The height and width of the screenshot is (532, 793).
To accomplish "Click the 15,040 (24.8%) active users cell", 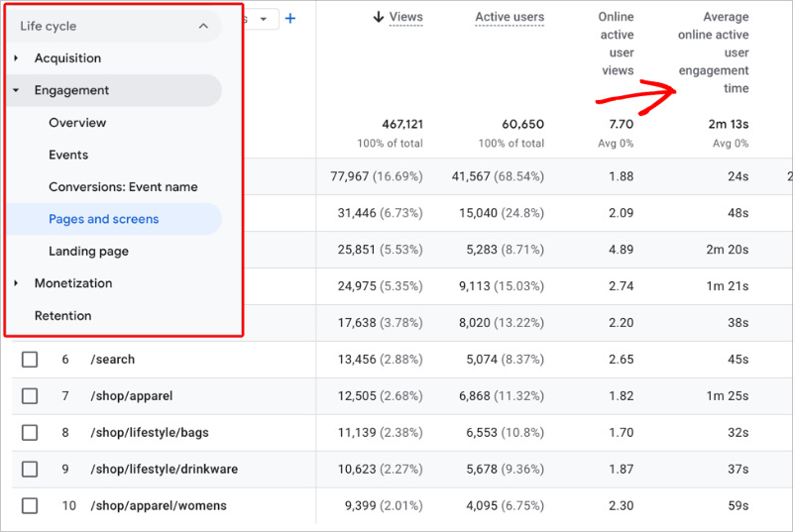I will (502, 213).
